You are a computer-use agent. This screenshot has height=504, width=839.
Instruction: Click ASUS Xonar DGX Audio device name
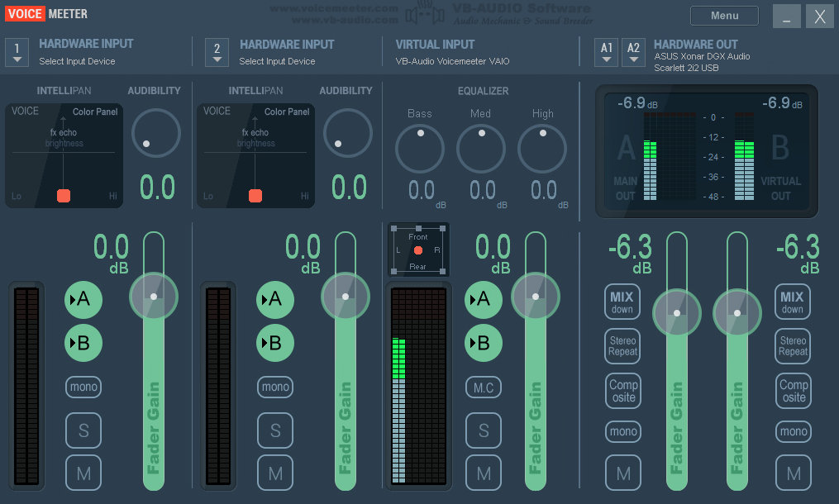click(702, 56)
